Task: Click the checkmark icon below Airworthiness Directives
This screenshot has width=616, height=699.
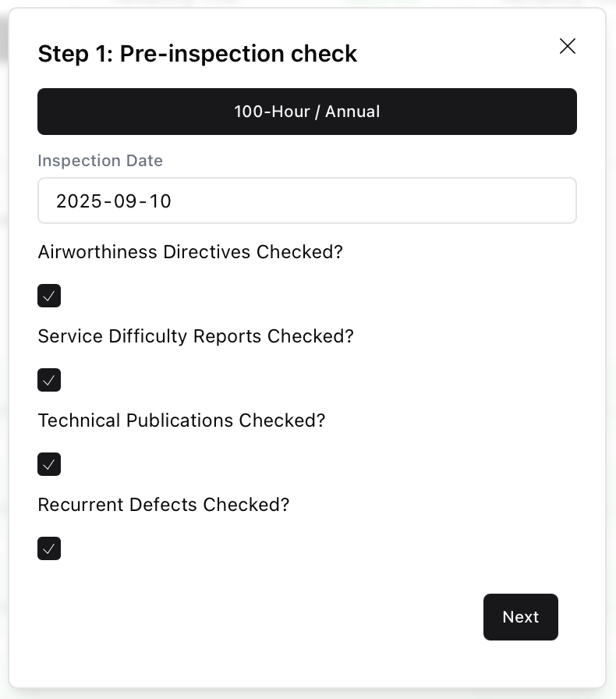Action: click(x=49, y=296)
